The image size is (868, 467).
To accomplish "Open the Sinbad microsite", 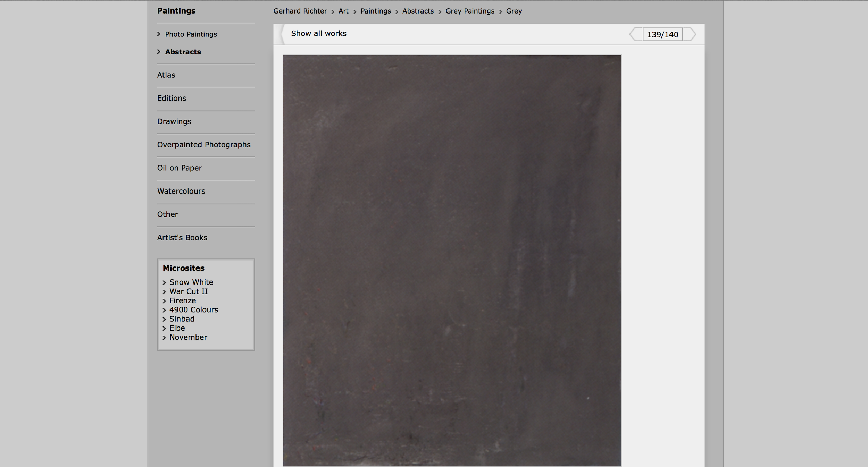I will click(182, 319).
